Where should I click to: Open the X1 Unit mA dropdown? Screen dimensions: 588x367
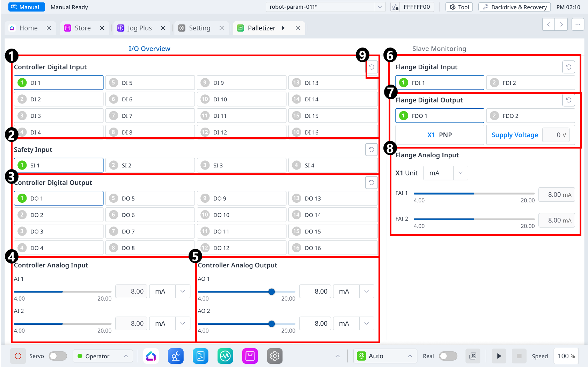(x=446, y=173)
